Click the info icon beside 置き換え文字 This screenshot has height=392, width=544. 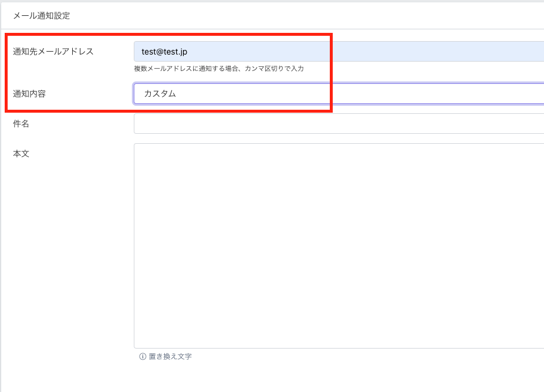click(x=143, y=357)
